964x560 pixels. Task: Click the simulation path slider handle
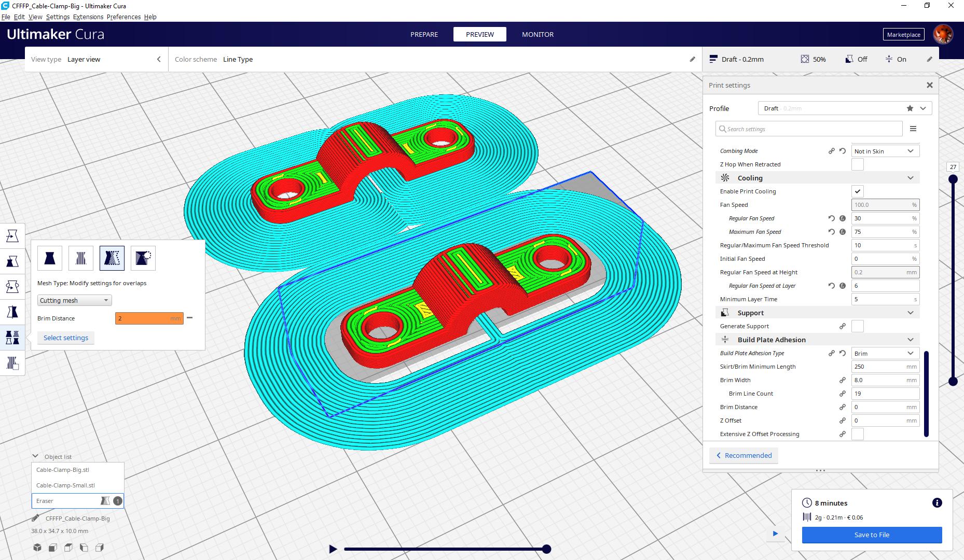click(546, 549)
